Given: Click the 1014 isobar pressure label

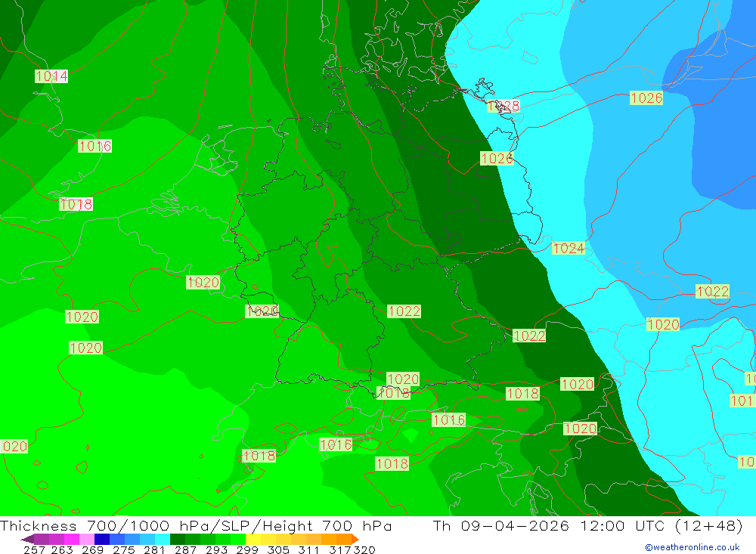Looking at the screenshot, I should (51, 76).
